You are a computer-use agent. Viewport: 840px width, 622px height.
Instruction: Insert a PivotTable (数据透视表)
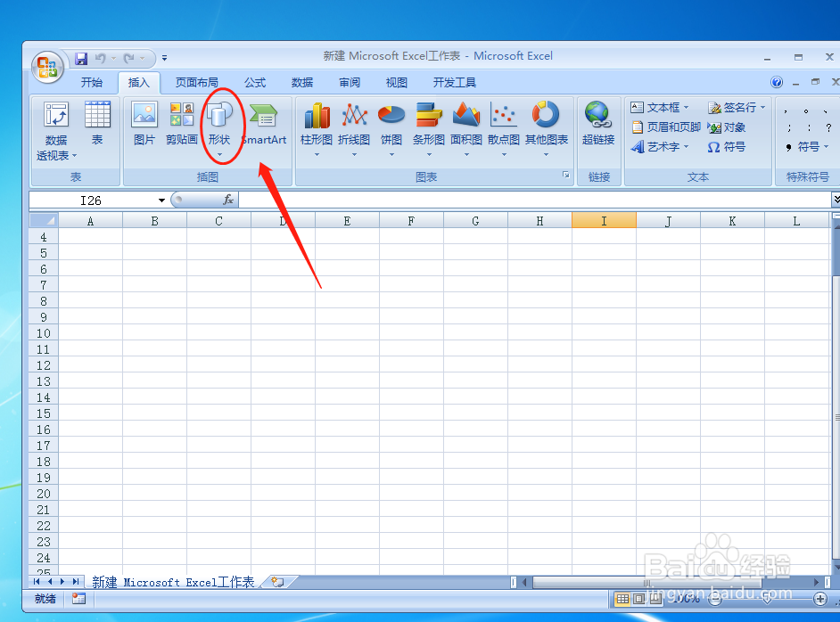click(56, 131)
